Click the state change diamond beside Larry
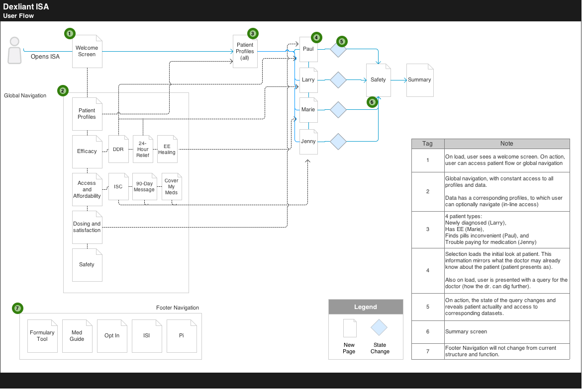The height and width of the screenshot is (392, 585). [x=338, y=80]
